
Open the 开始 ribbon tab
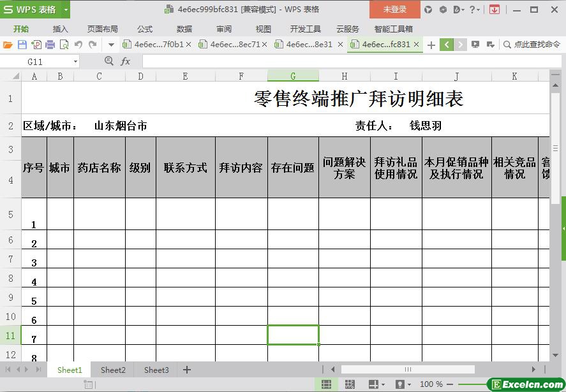point(21,29)
